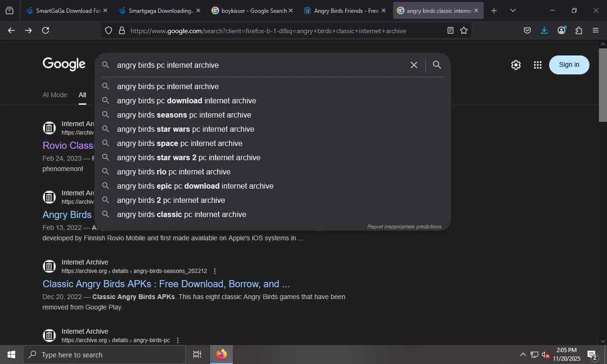This screenshot has height=364, width=607.
Task: Go forward one page
Action: (28, 30)
